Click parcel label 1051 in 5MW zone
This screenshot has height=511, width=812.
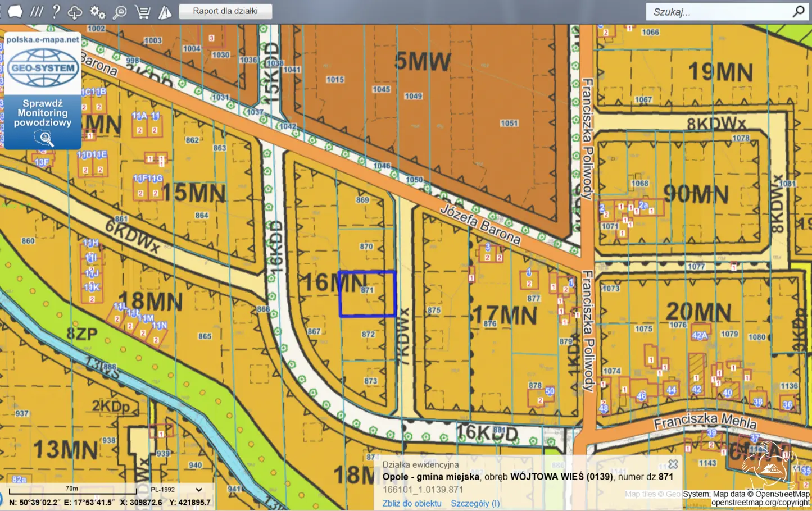[509, 123]
